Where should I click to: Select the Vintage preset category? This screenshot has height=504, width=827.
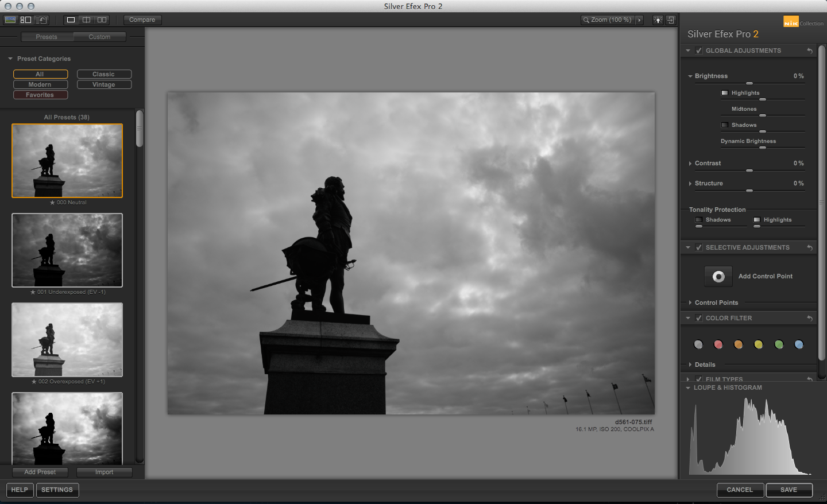pos(104,84)
